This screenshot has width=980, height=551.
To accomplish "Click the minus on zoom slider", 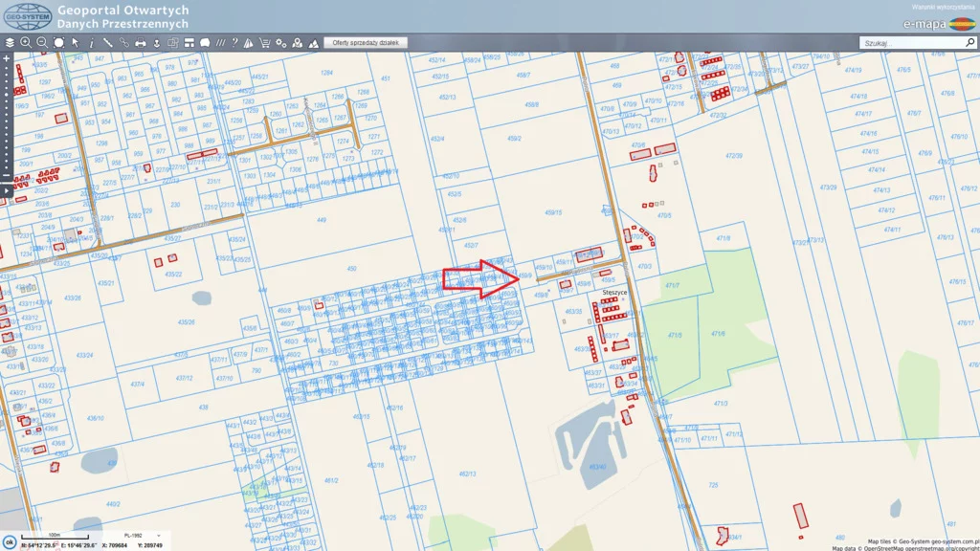I will [6, 176].
